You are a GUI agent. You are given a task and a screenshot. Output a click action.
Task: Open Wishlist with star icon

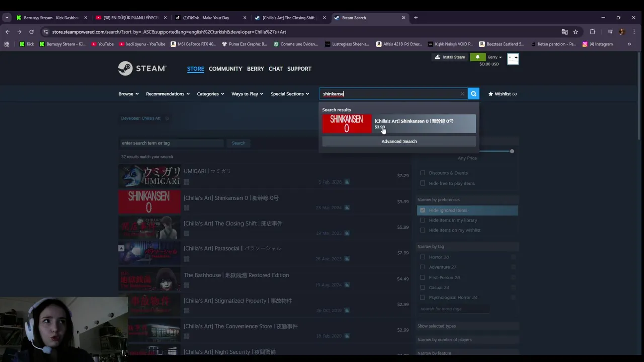tap(502, 94)
